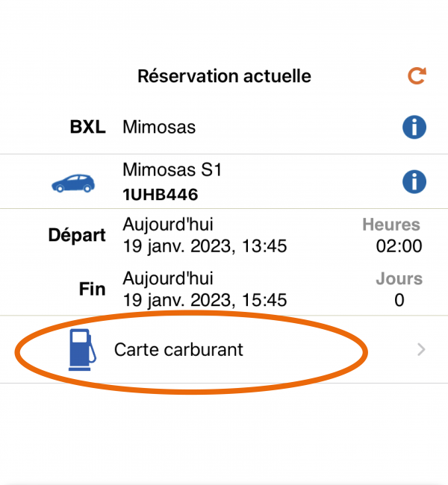
Task: Tap the Heures duration value 02:00
Action: click(x=399, y=245)
